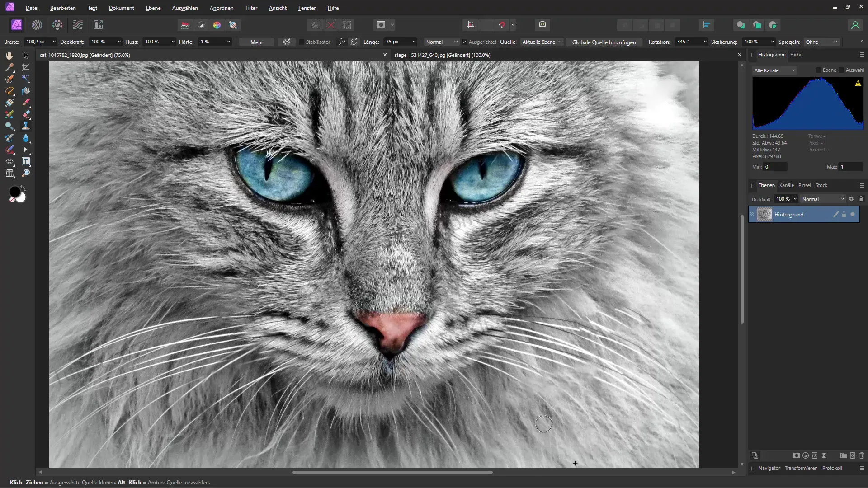Switch to the Develop Persona

point(57,25)
